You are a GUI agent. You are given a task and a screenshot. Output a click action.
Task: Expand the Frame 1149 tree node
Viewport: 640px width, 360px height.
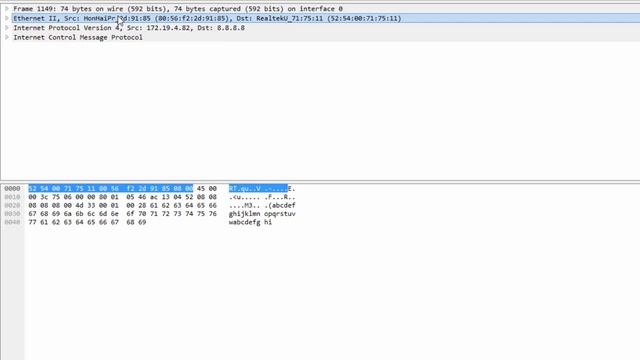pos(7,9)
